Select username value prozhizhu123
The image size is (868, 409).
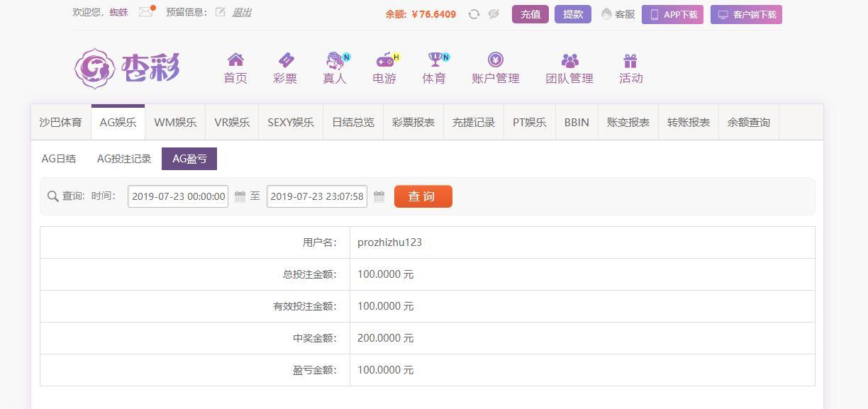tap(389, 242)
